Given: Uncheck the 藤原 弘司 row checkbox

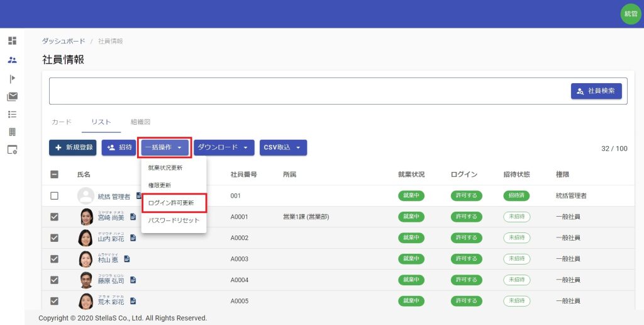Looking at the screenshot, I should click(55, 280).
